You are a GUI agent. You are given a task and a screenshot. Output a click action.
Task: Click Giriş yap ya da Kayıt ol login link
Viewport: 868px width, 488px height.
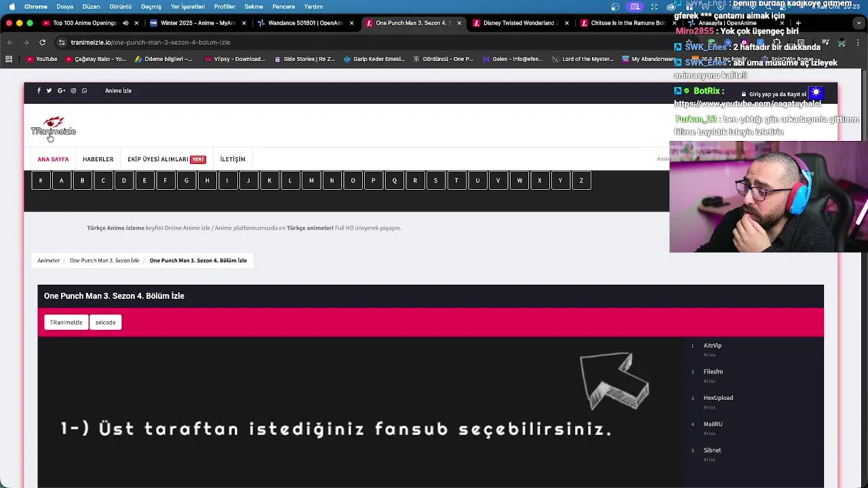coord(774,94)
